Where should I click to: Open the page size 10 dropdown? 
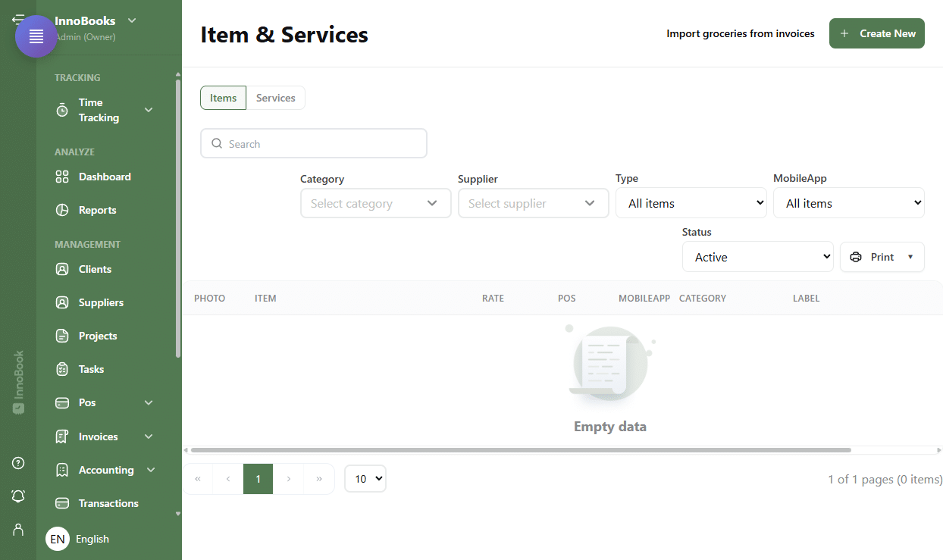[x=365, y=479]
